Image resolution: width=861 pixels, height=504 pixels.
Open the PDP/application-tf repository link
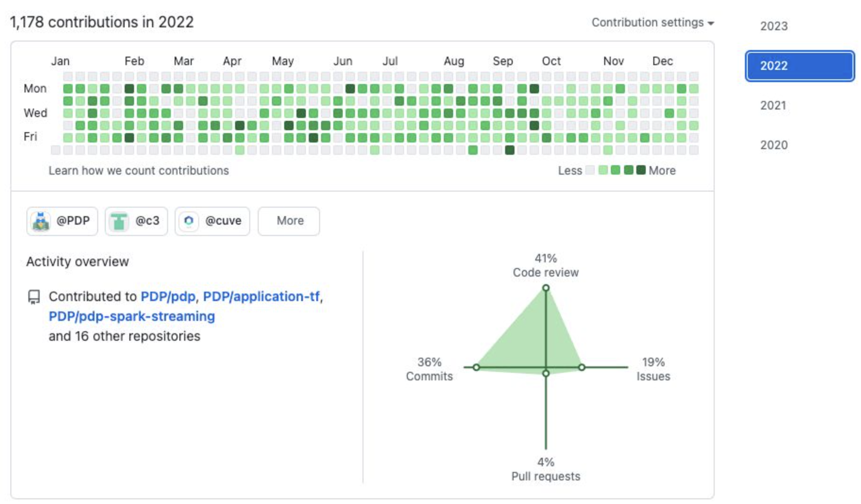(261, 296)
